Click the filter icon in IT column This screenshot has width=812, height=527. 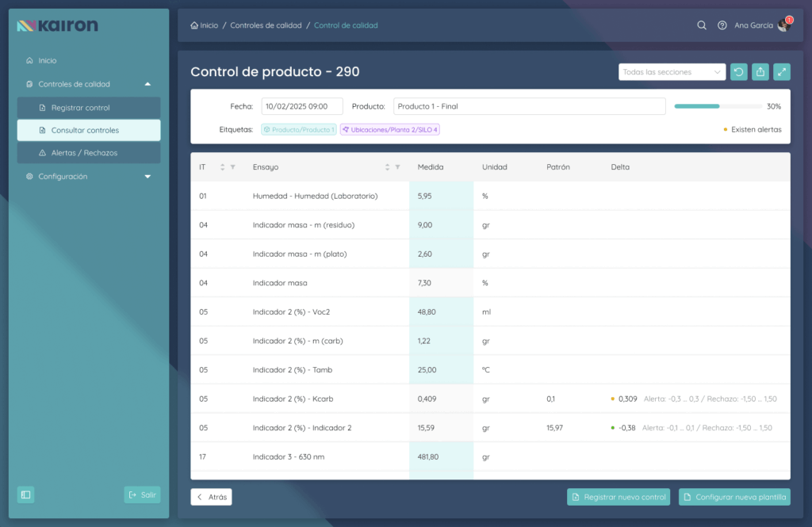[232, 167]
